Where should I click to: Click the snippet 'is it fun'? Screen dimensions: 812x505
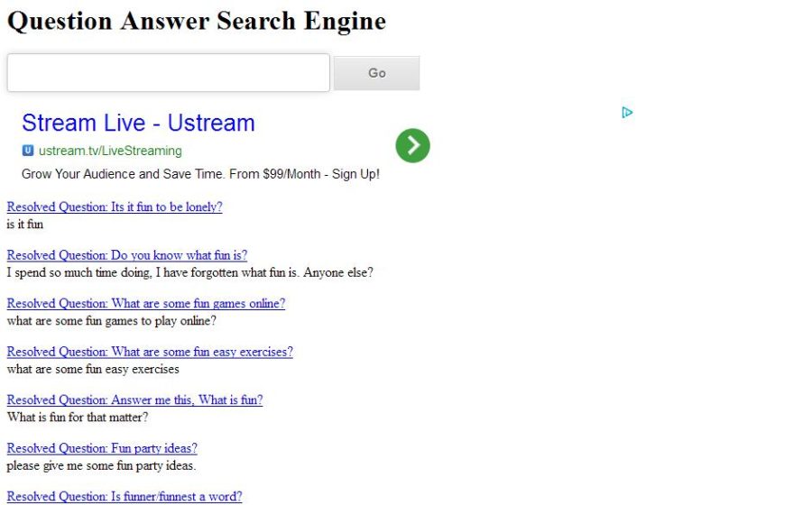[25, 224]
